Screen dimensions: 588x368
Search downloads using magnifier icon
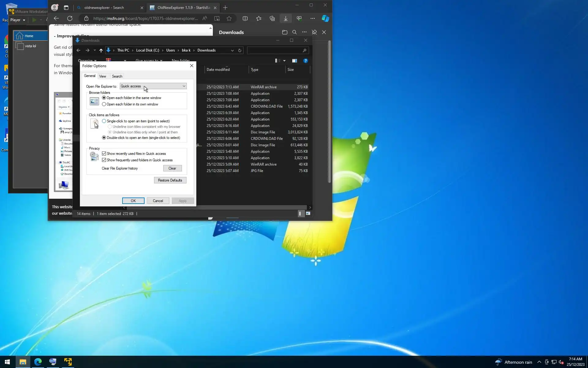(294, 32)
